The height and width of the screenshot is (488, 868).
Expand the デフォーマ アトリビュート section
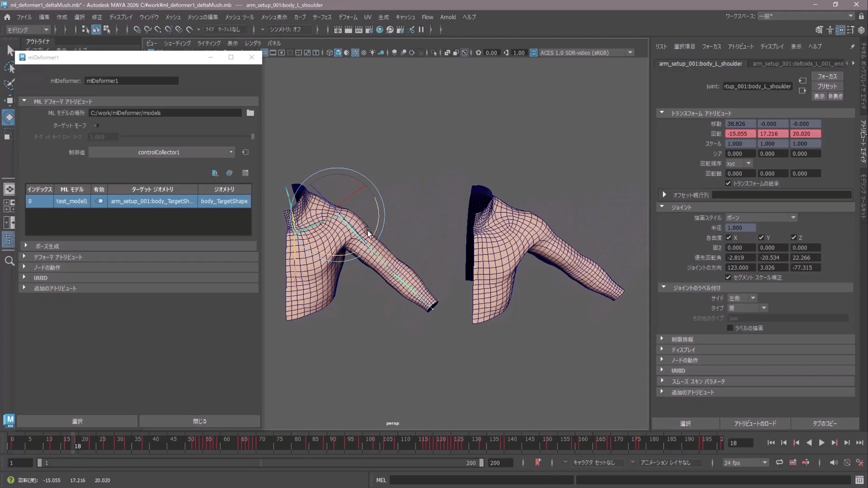pyautogui.click(x=24, y=256)
